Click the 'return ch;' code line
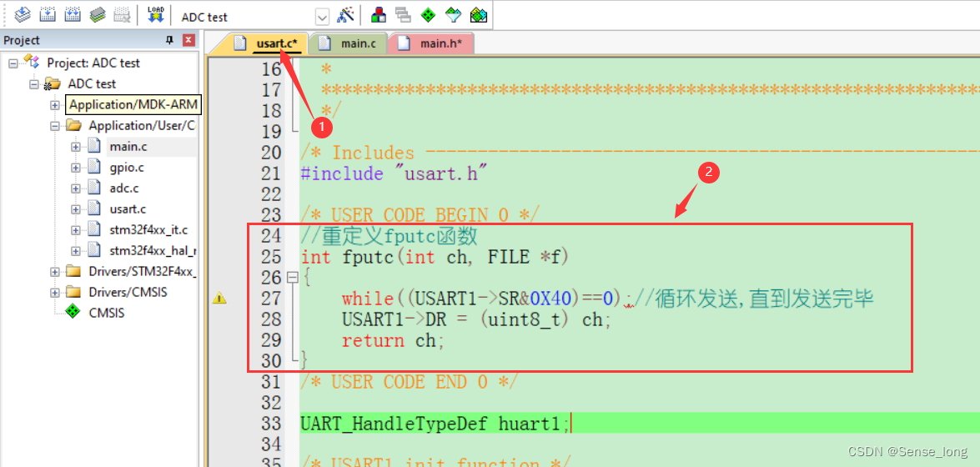Image resolution: width=980 pixels, height=467 pixels. (x=393, y=340)
